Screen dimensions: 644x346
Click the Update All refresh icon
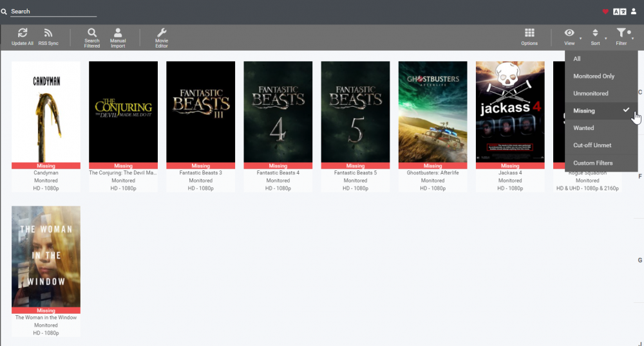23,33
